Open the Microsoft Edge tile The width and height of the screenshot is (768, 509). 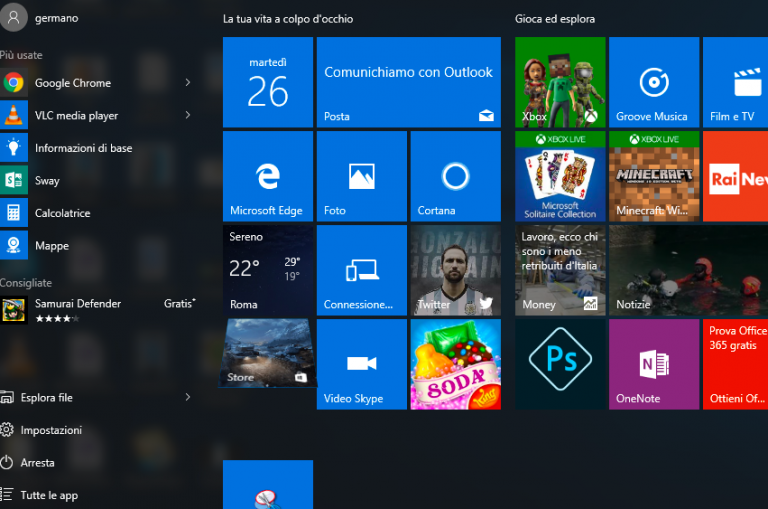(267, 177)
